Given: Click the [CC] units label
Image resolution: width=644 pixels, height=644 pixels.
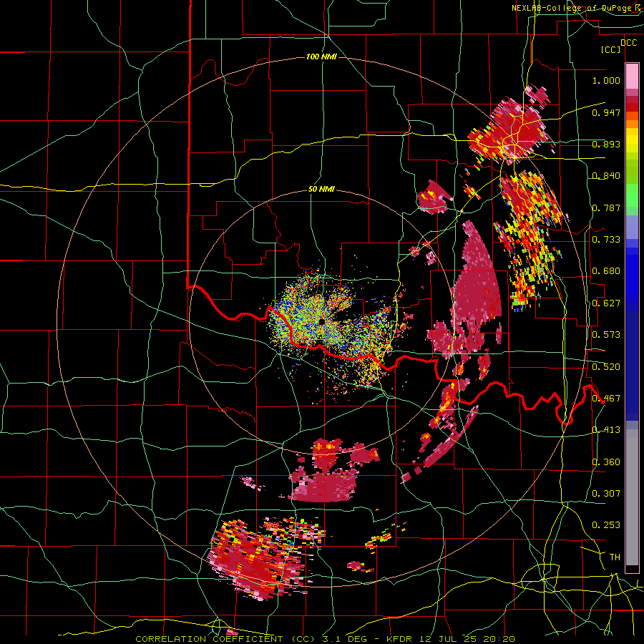Looking at the screenshot, I should pyautogui.click(x=611, y=50).
